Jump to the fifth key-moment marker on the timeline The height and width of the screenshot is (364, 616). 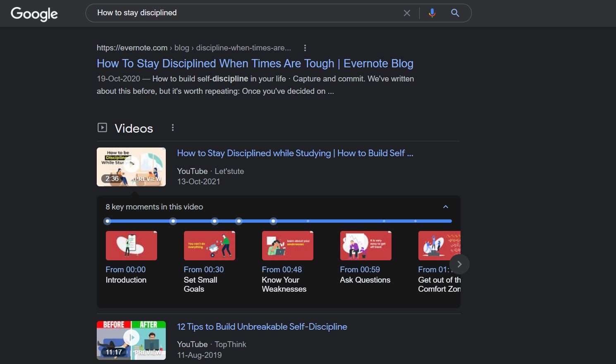point(273,221)
